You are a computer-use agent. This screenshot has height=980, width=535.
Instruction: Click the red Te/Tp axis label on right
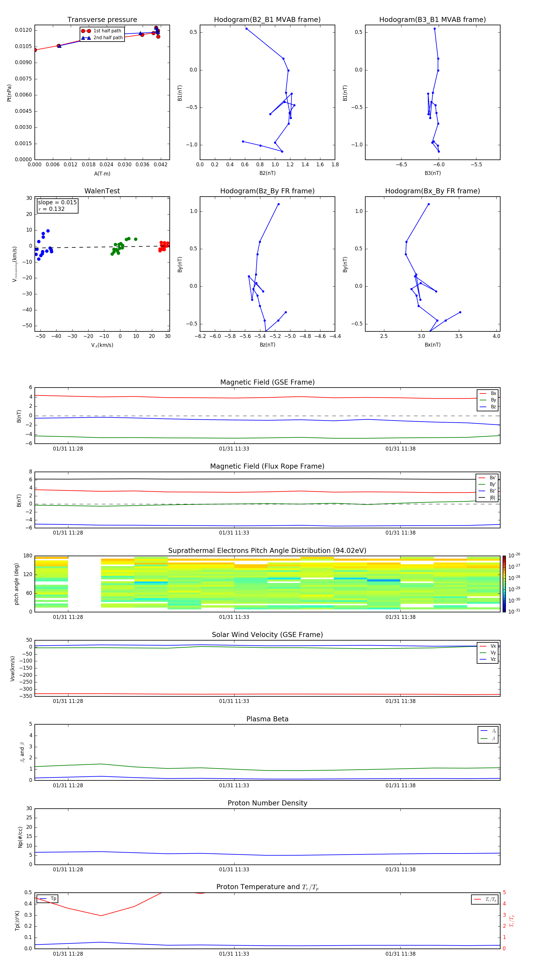[x=512, y=921]
